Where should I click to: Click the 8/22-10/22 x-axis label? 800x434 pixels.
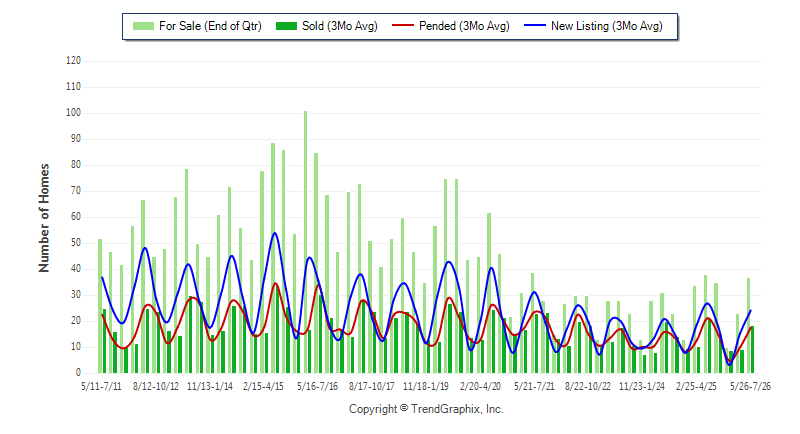click(x=588, y=386)
